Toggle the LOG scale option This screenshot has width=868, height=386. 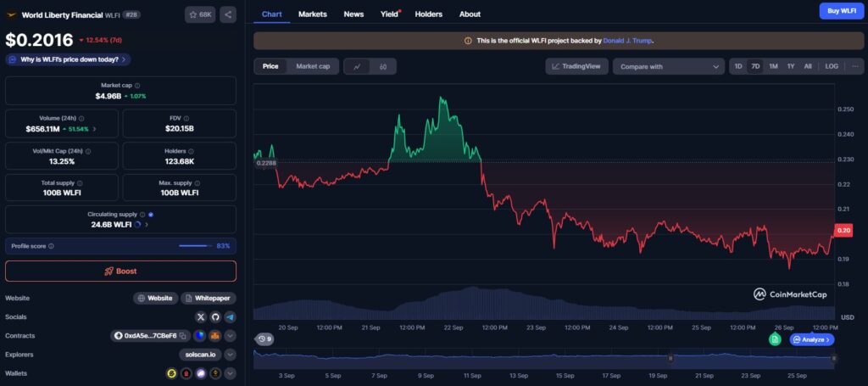coord(832,66)
